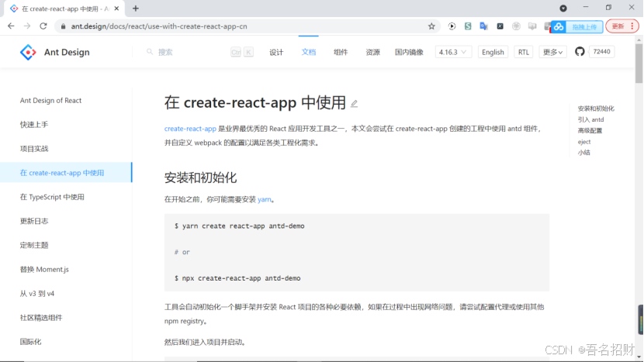The height and width of the screenshot is (362, 644).
Task: Click the yarn create react-app command line
Action: click(240, 226)
